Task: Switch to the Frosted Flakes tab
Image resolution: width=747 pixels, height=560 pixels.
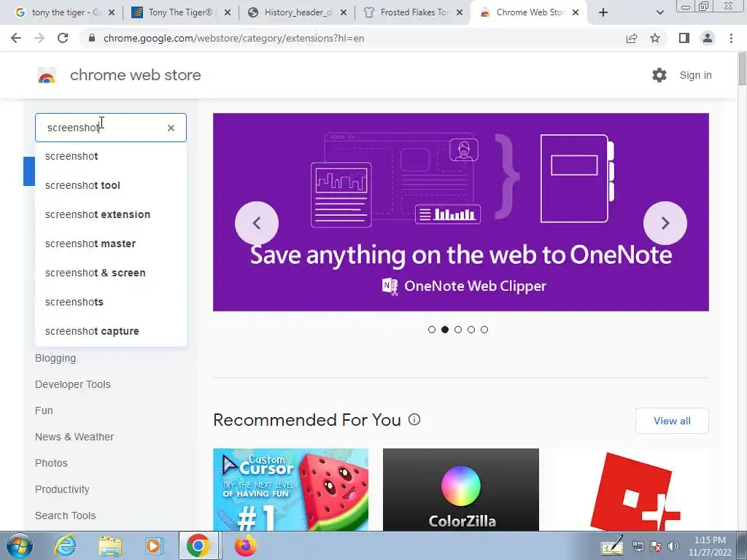Action: tap(414, 12)
